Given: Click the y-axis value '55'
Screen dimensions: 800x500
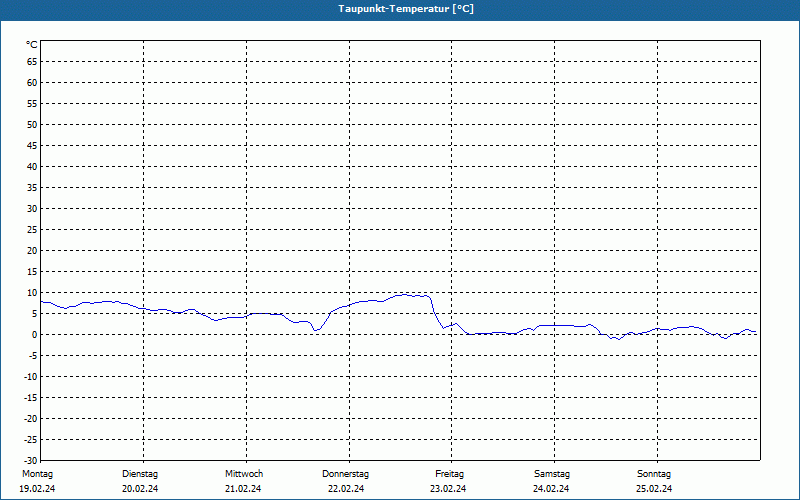Looking at the screenshot, I should click(32, 104).
